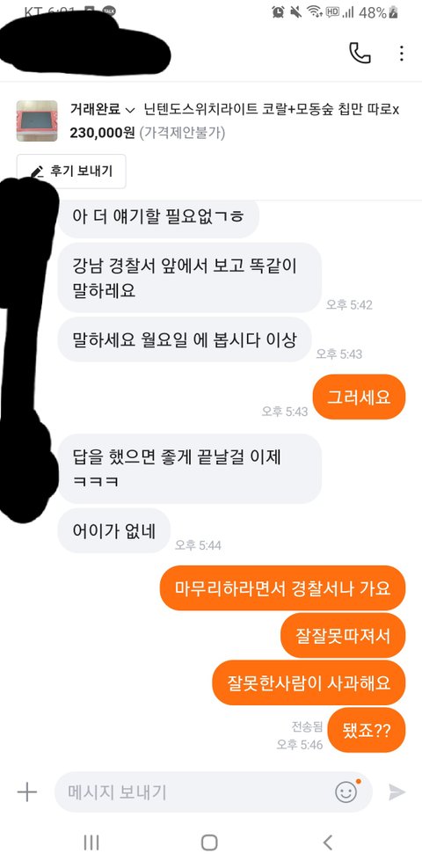
Task: Tap the 230,000원 price text
Action: pos(102,134)
